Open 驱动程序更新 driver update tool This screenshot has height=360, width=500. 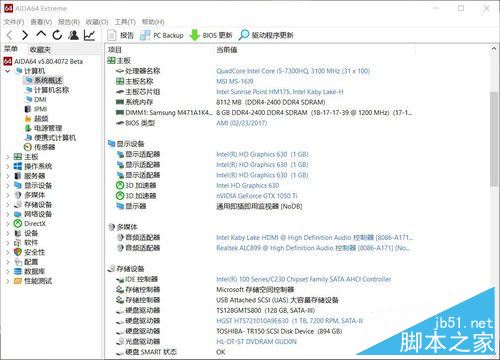pos(266,35)
